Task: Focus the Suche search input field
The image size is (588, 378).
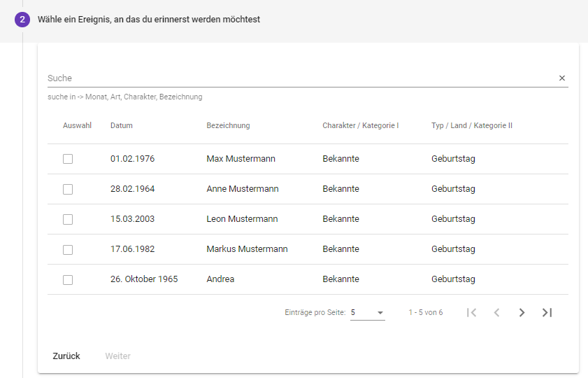Action: click(x=301, y=78)
